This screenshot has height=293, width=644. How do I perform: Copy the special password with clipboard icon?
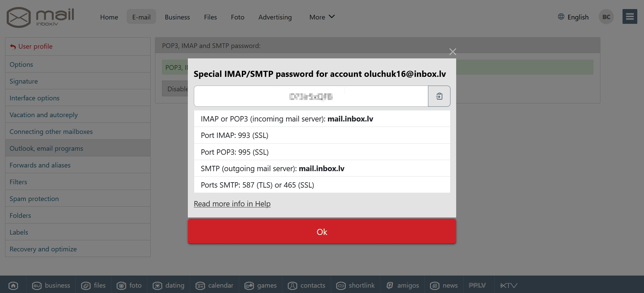point(439,96)
